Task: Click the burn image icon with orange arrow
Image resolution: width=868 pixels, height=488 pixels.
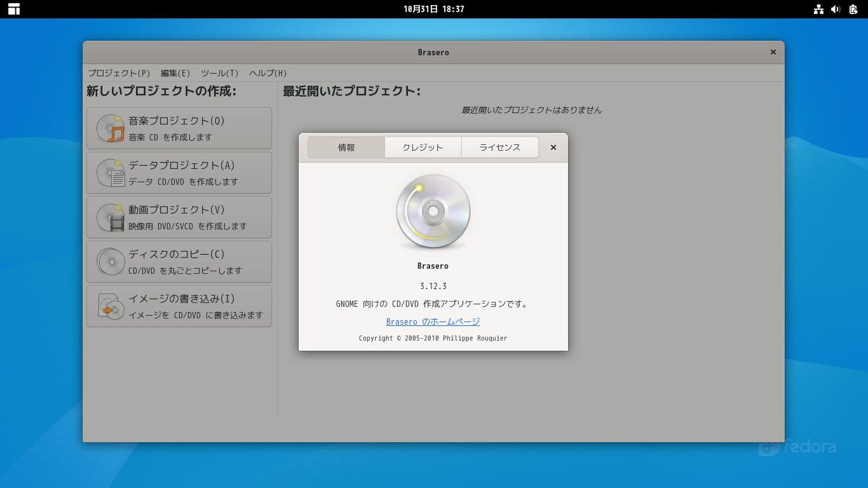Action: click(x=111, y=306)
